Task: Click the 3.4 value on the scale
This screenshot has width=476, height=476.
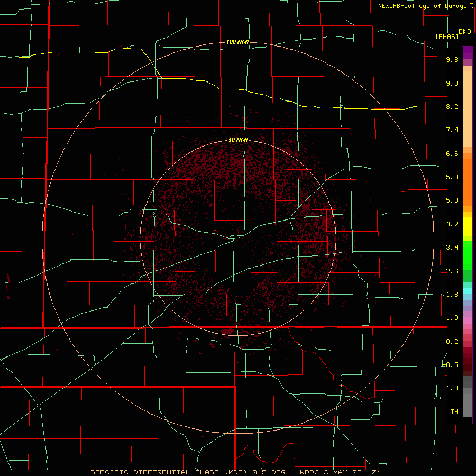Action: pos(452,248)
